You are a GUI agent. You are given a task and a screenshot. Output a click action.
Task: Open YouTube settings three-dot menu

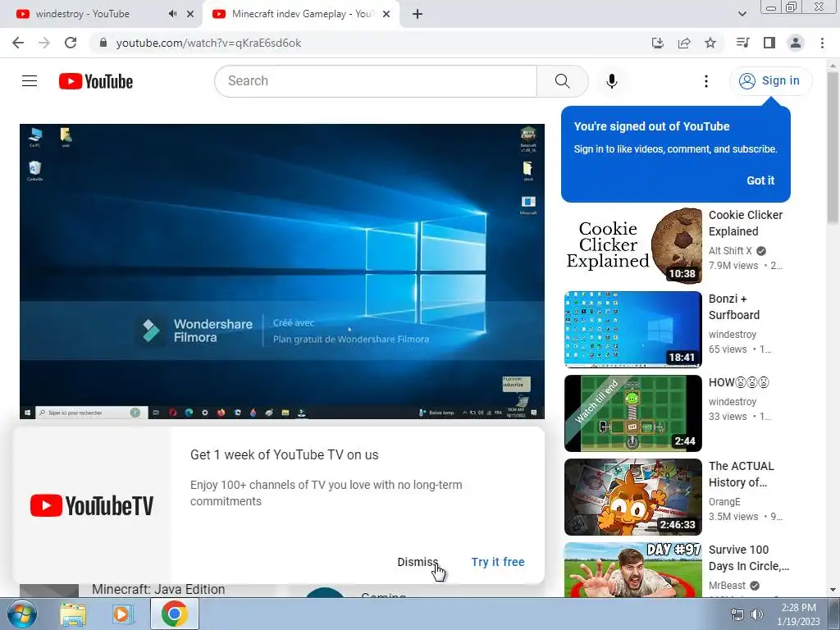click(706, 81)
